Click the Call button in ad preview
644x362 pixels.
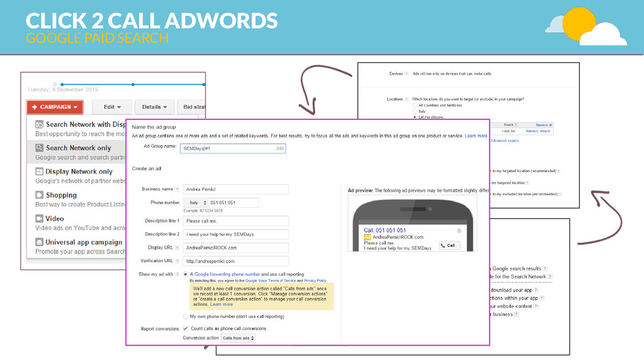(449, 246)
